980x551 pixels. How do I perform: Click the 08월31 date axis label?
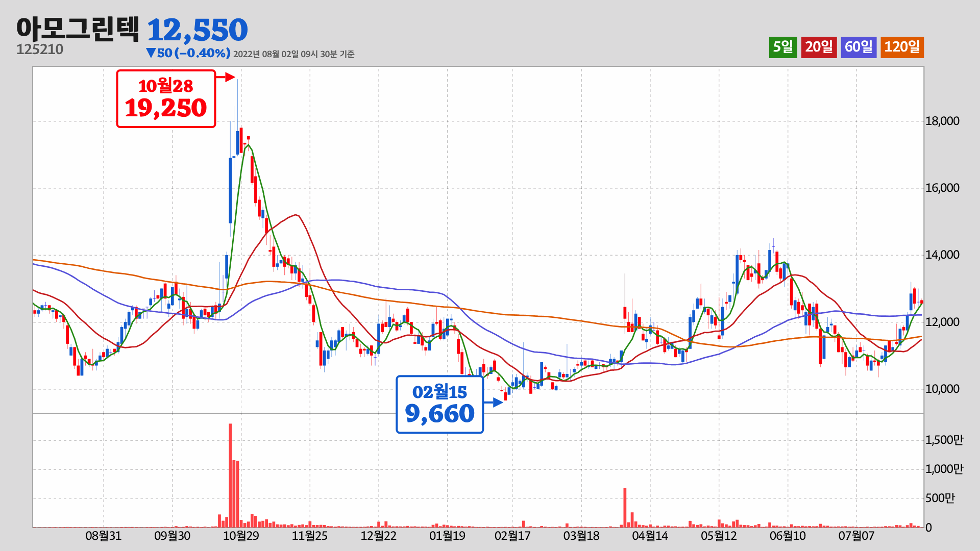click(x=103, y=536)
